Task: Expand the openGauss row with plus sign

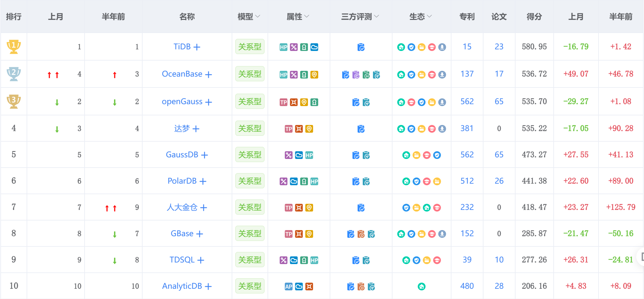Action: (209, 102)
